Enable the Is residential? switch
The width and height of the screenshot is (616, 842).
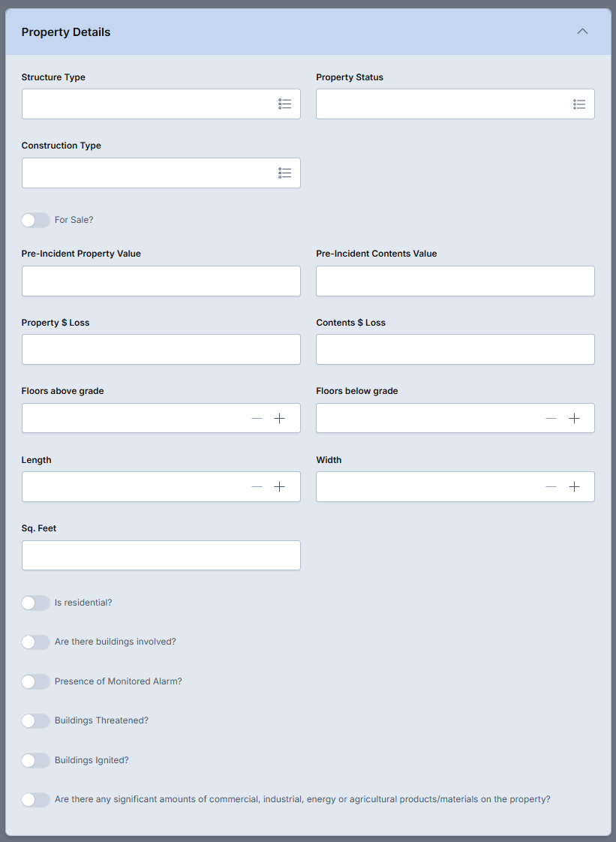(x=35, y=603)
